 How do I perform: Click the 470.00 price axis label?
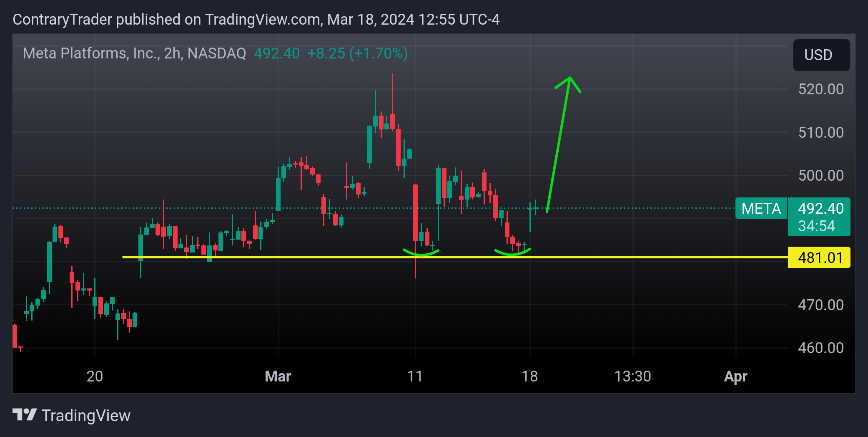[820, 305]
